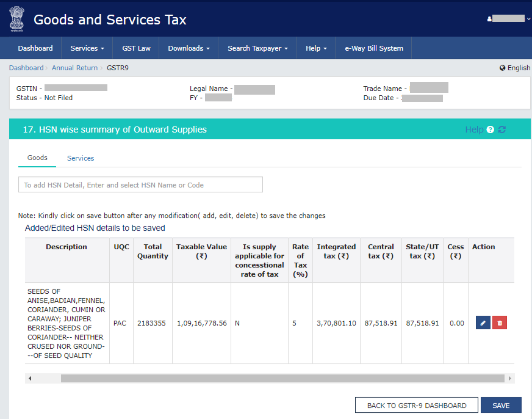Select the Goods tab

pos(37,158)
